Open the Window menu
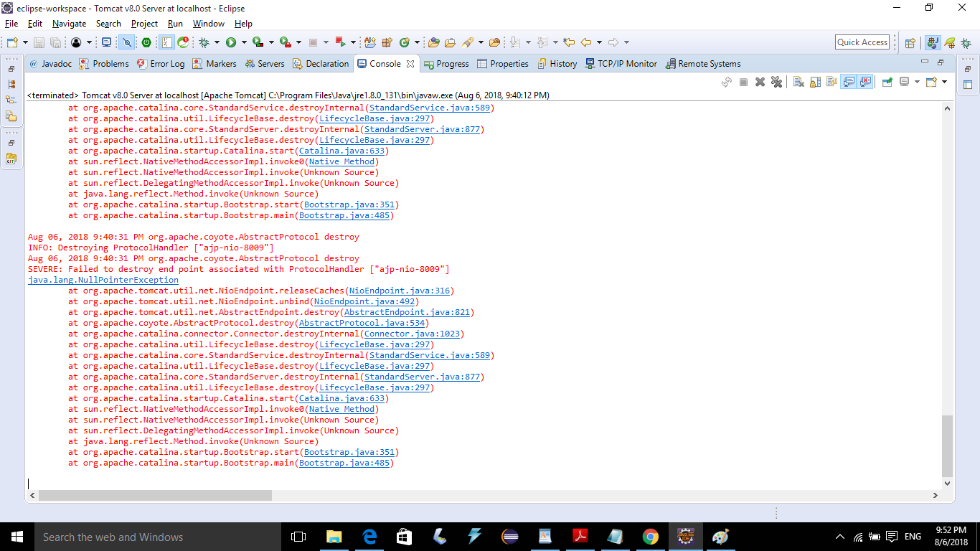The height and width of the screenshot is (551, 980). click(208, 23)
